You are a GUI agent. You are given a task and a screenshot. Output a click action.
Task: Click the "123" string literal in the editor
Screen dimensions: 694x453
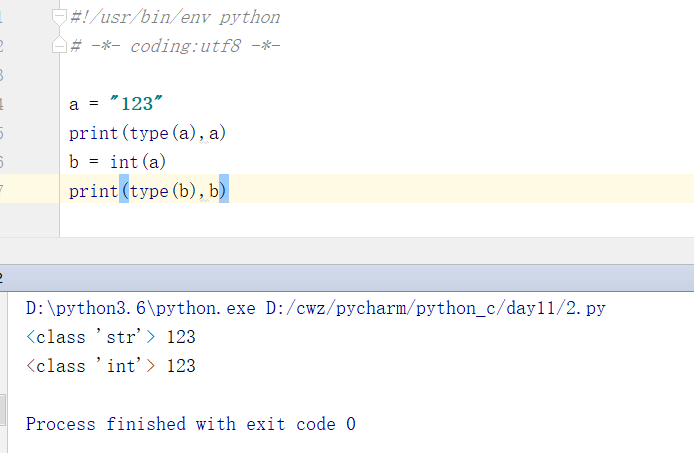[x=136, y=104]
